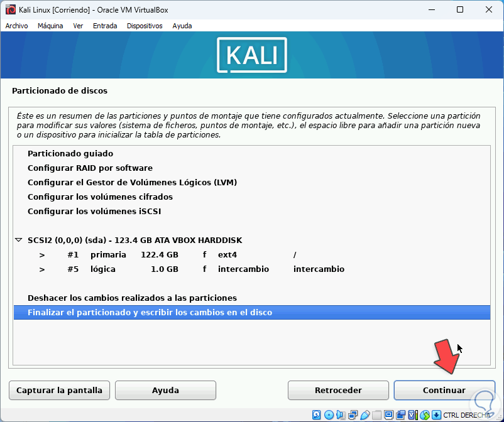Click the audio status icon

click(341, 415)
